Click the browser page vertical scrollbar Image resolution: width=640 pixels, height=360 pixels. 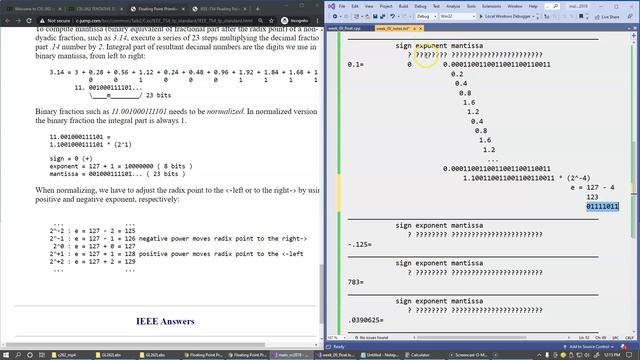(x=321, y=294)
